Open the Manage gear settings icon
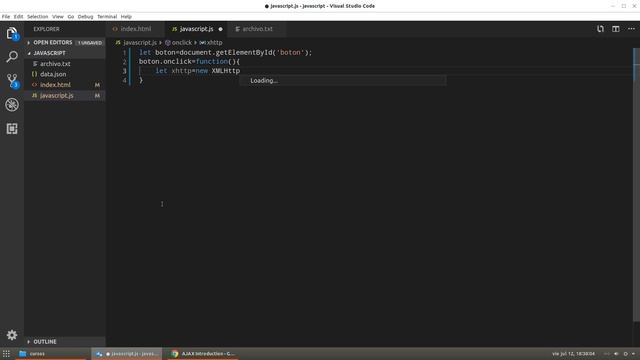This screenshot has height=360, width=640. point(12,335)
